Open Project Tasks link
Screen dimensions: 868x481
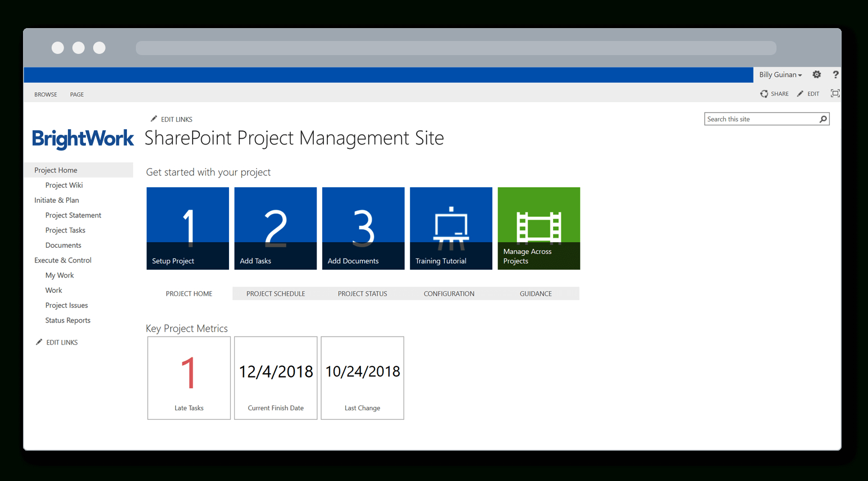pyautogui.click(x=65, y=230)
